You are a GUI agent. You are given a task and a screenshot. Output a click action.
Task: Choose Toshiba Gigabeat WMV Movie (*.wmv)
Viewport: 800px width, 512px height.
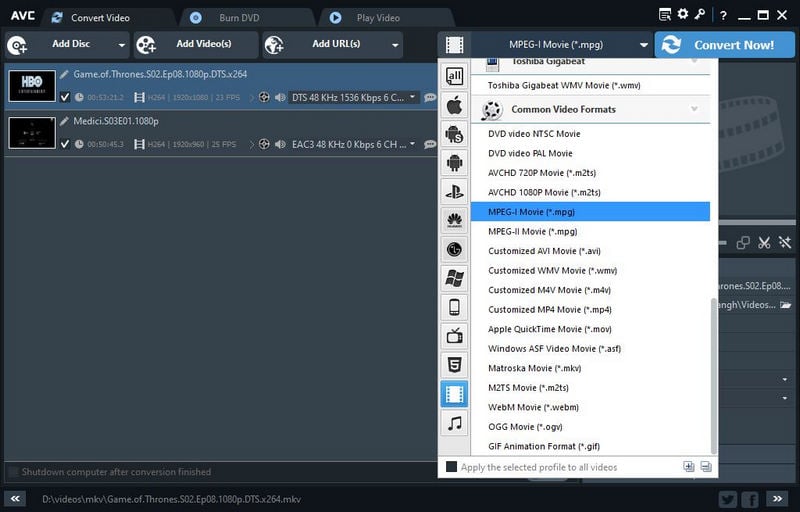pos(590,85)
